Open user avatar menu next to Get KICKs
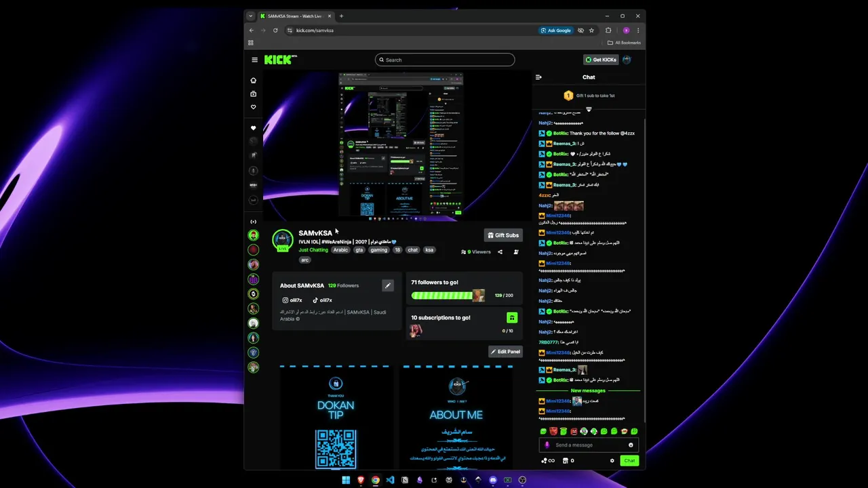868x488 pixels. coord(627,60)
